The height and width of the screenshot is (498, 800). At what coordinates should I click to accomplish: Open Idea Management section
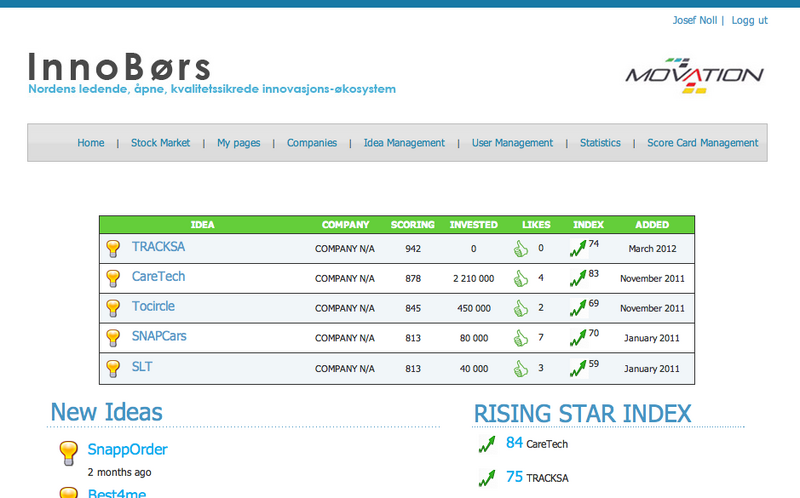tap(404, 143)
